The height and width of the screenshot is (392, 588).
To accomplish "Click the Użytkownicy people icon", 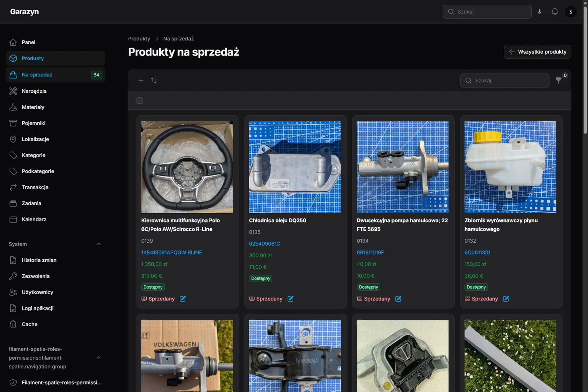I will 13,292.
